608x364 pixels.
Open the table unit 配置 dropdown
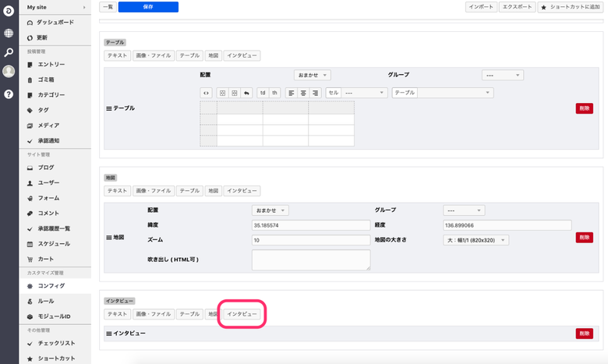click(313, 75)
